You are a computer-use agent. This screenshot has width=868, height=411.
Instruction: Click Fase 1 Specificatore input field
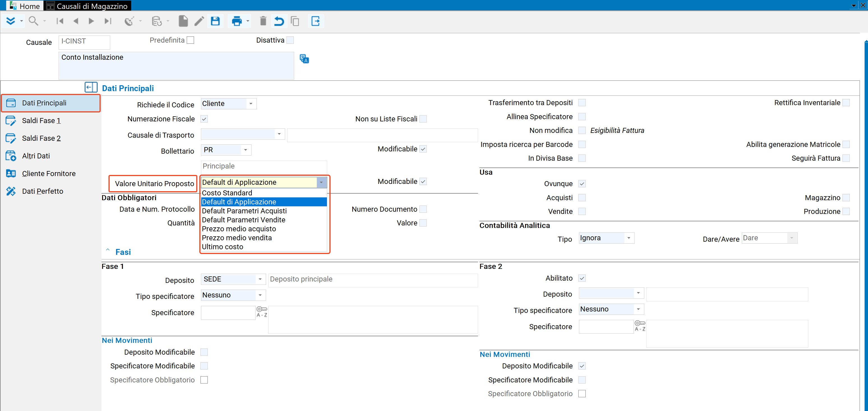click(x=228, y=313)
